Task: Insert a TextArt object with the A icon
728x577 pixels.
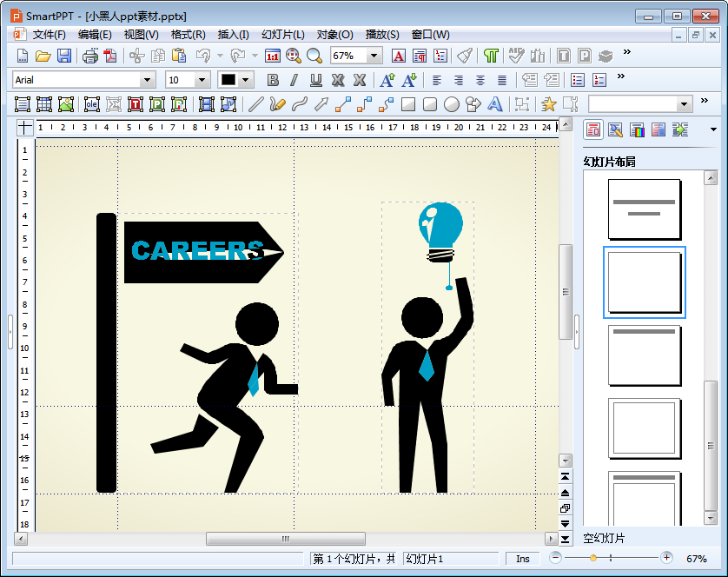Action: pos(495,104)
